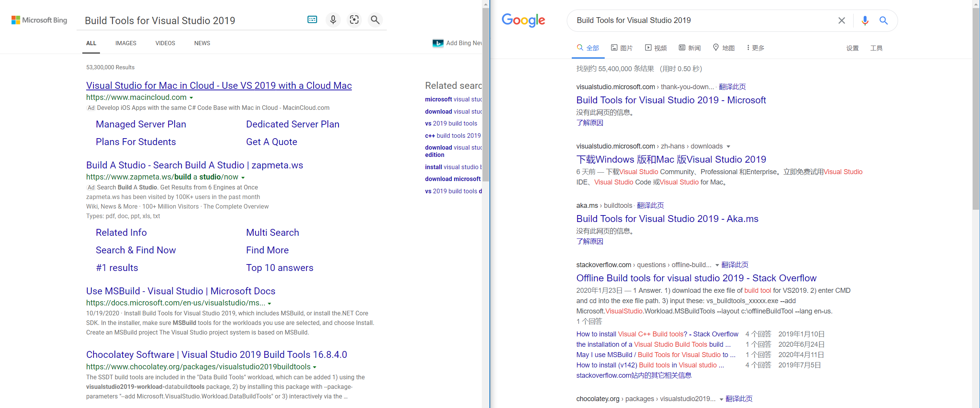Switch to Bing VIDEOS tab
Viewport: 980px width, 408px height.
click(x=165, y=43)
